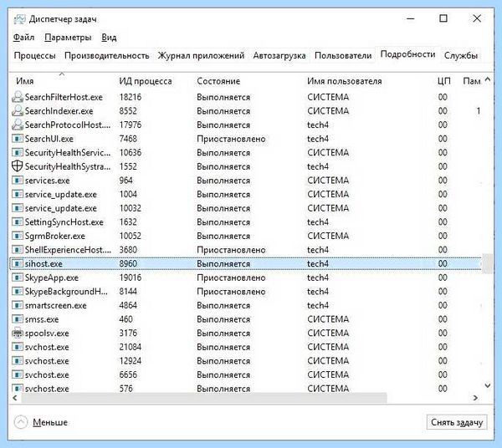Click icon of service_update.exe with PID 1004
The height and width of the screenshot is (448, 502).
[x=18, y=194]
